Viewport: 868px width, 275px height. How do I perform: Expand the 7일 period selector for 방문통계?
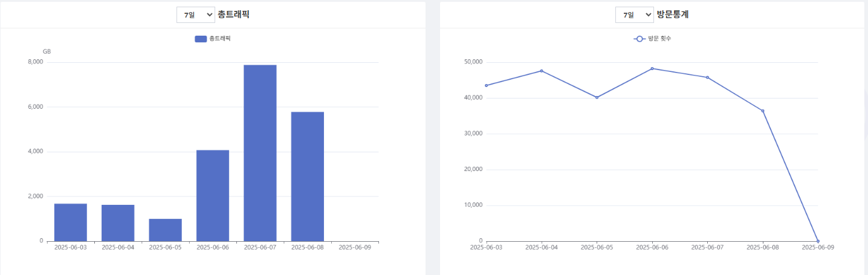[634, 15]
